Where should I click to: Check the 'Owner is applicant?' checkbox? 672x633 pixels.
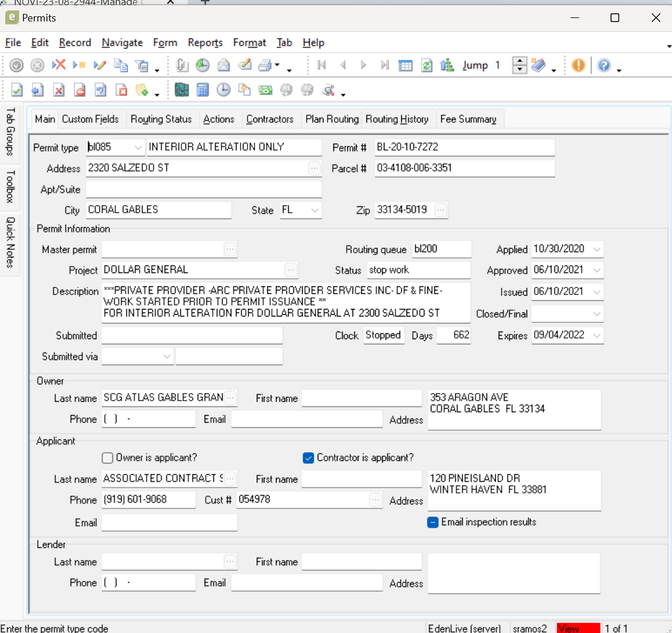(107, 458)
